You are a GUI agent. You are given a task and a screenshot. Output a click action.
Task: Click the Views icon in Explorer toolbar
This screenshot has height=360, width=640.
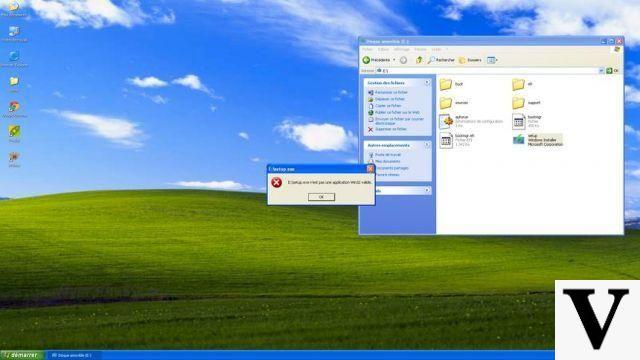click(490, 60)
